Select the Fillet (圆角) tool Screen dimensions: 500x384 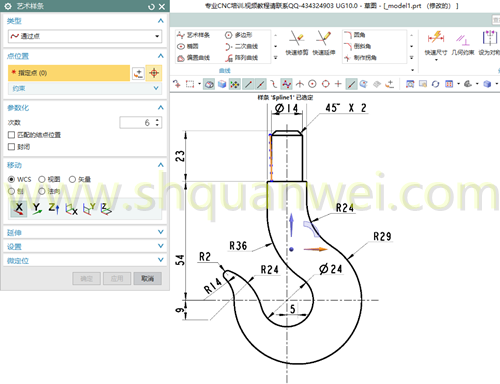click(x=355, y=35)
